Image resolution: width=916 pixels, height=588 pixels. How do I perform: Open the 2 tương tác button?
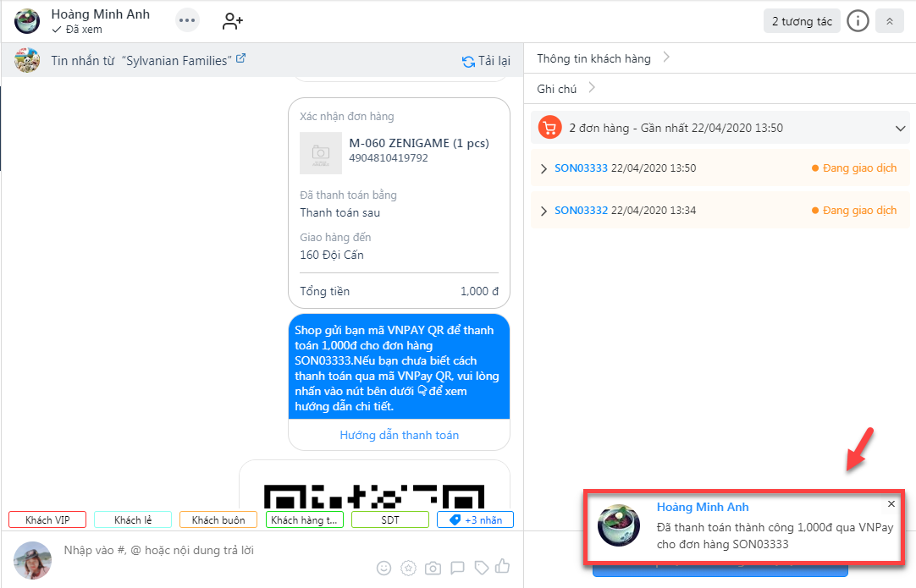(x=802, y=22)
